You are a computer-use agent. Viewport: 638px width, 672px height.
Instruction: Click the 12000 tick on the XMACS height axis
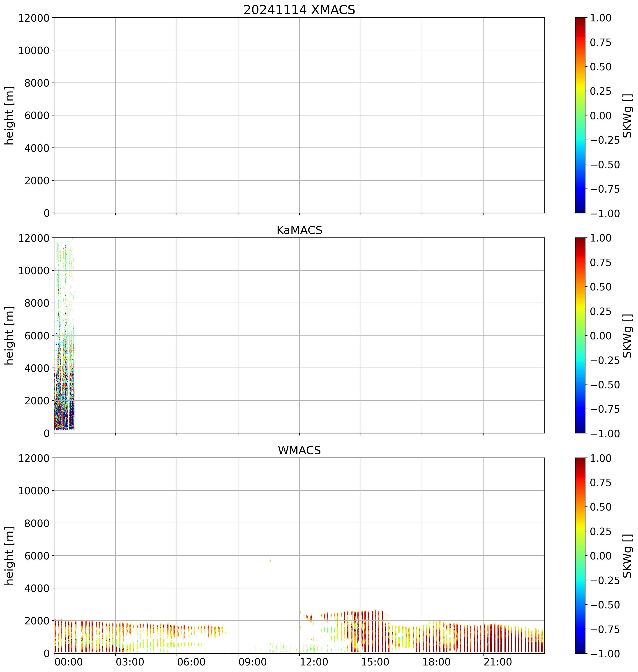[34, 18]
